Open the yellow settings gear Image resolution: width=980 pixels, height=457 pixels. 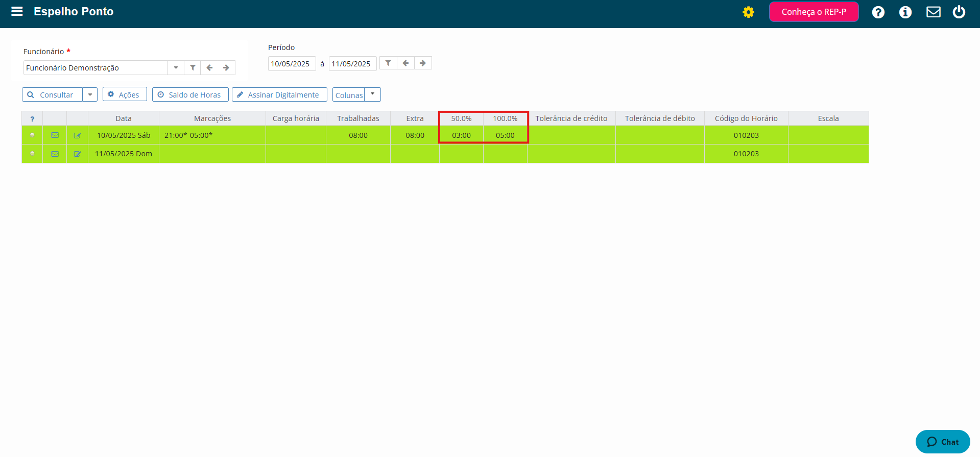(748, 12)
